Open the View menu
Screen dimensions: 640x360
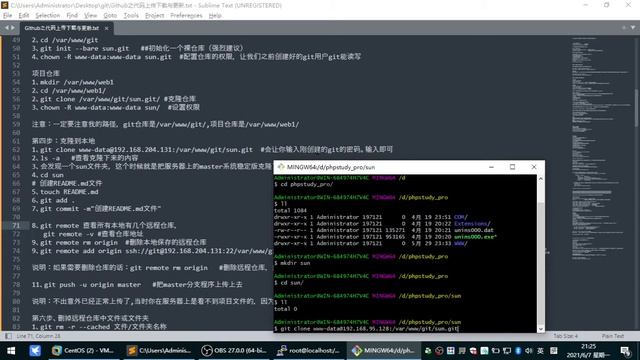click(91, 16)
